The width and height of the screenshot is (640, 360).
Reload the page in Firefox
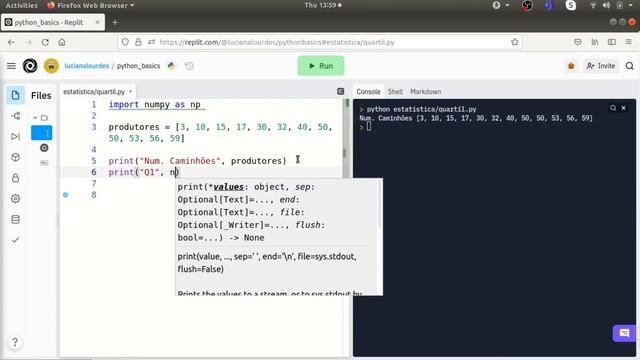(45, 42)
